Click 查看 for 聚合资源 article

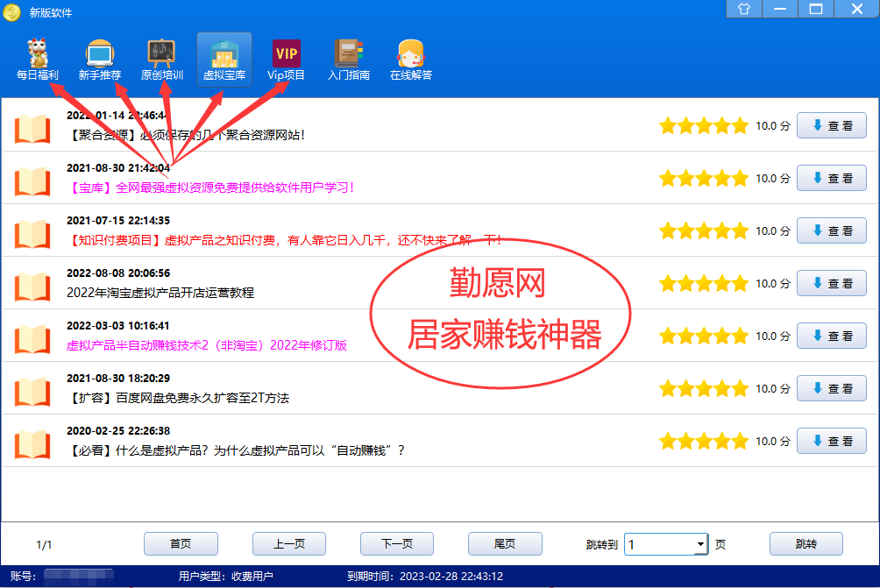click(831, 125)
